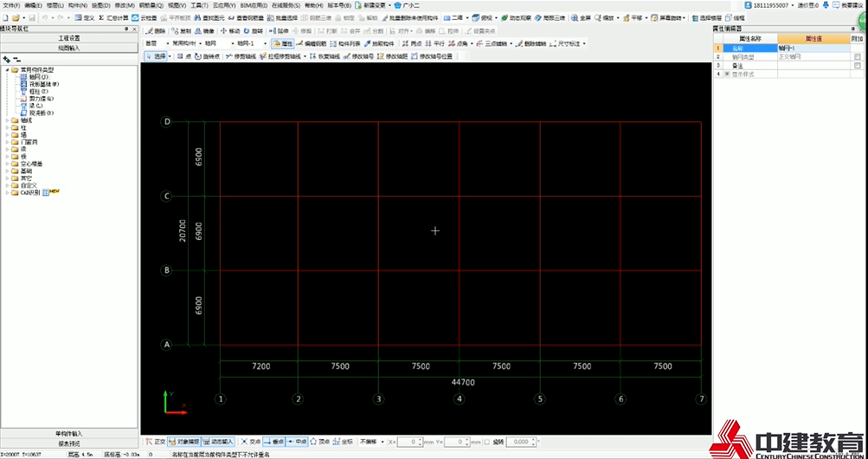Screen dimensions: 868x459
Task: Click the X coordinate input field
Action: (410, 442)
